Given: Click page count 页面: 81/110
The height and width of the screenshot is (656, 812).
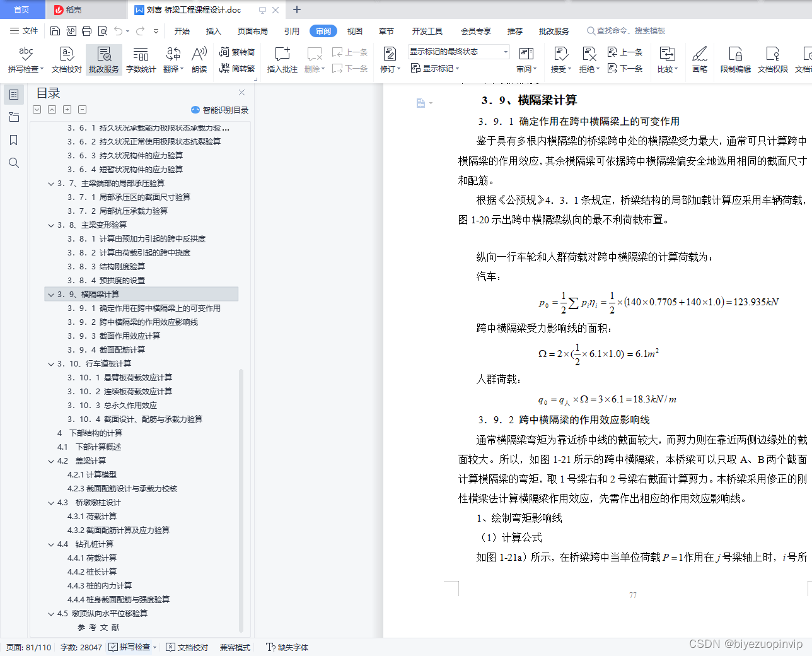Looking at the screenshot, I should pyautogui.click(x=28, y=647).
